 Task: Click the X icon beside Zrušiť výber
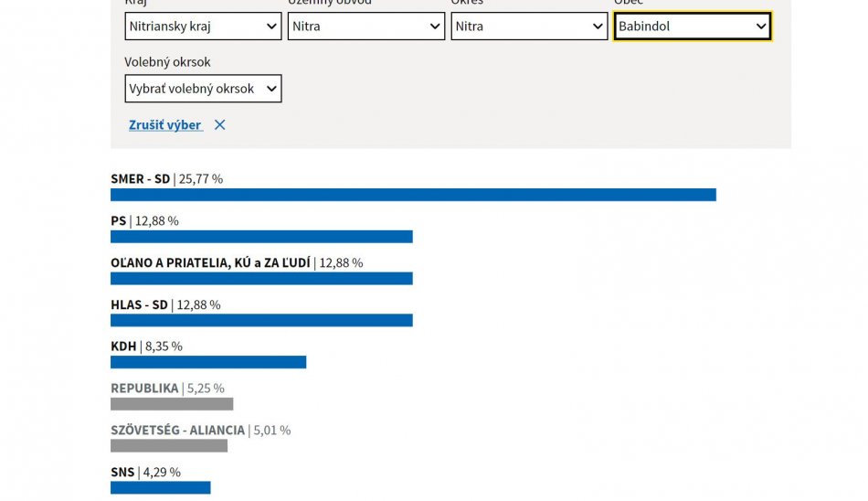(219, 125)
